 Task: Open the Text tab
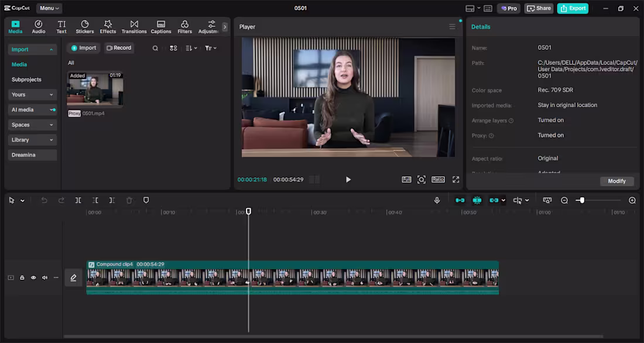point(61,27)
